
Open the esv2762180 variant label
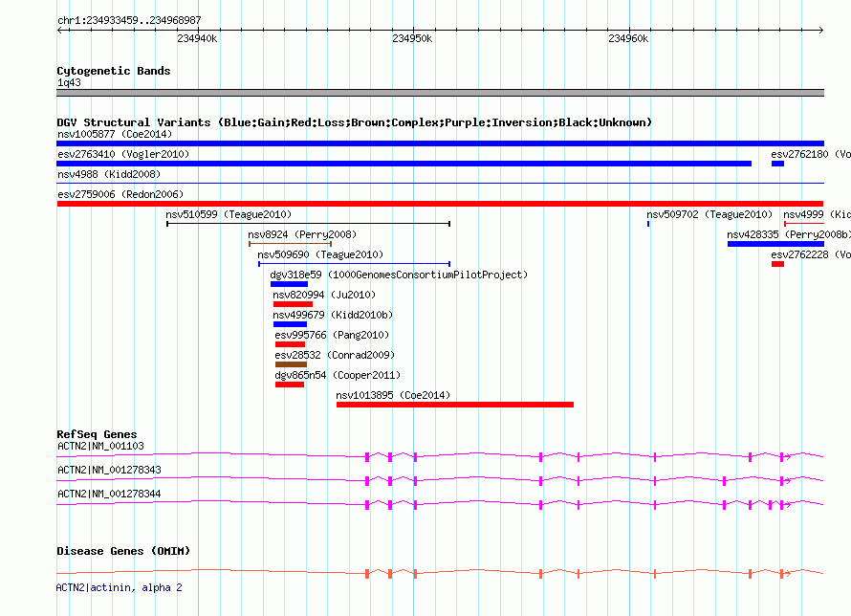[x=810, y=154]
